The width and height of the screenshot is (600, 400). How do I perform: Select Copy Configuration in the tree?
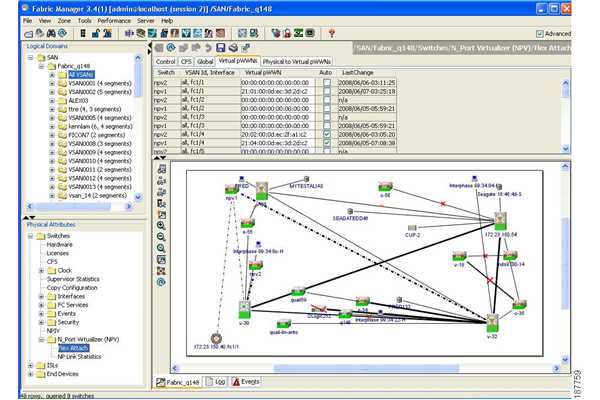pos(72,287)
